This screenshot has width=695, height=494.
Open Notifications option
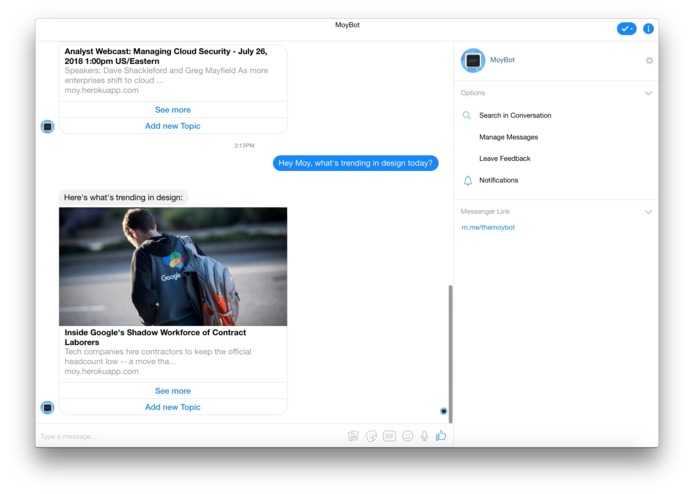pos(498,180)
